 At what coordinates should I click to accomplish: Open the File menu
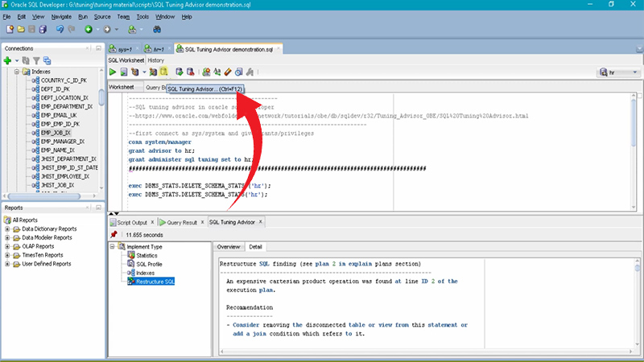click(6, 17)
